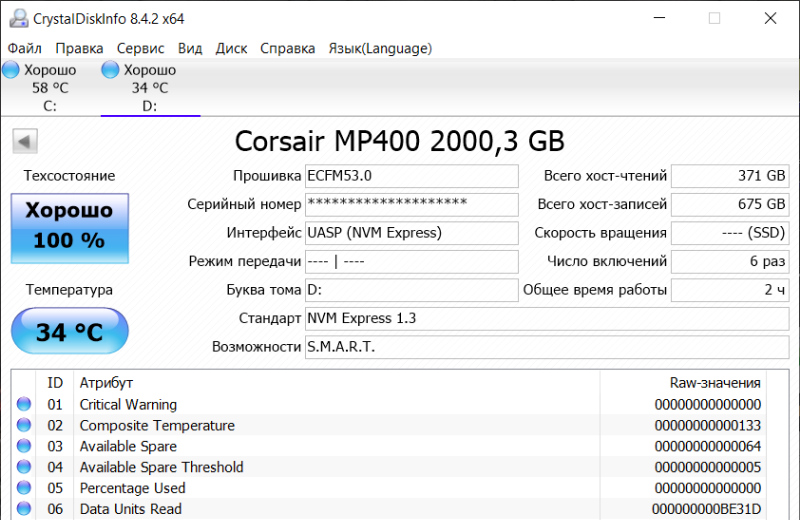The width and height of the screenshot is (800, 520).
Task: Select the C: drive status indicator circle
Action: click(11, 70)
